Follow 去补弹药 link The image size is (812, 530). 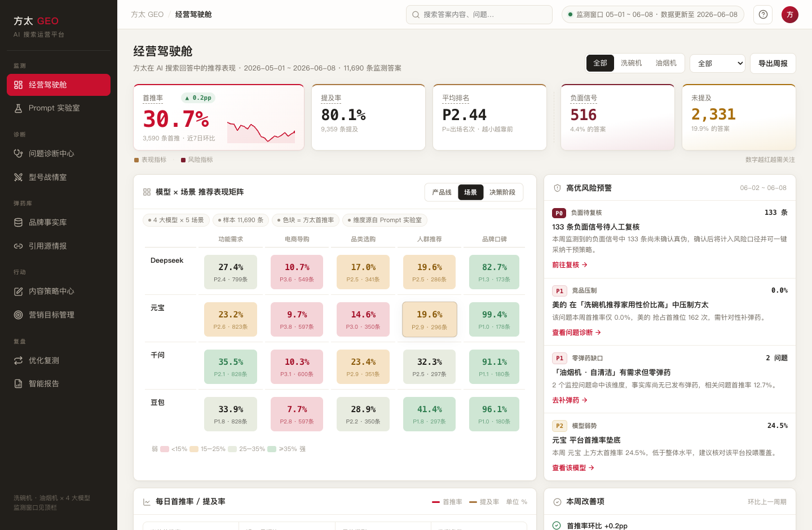[x=570, y=400]
